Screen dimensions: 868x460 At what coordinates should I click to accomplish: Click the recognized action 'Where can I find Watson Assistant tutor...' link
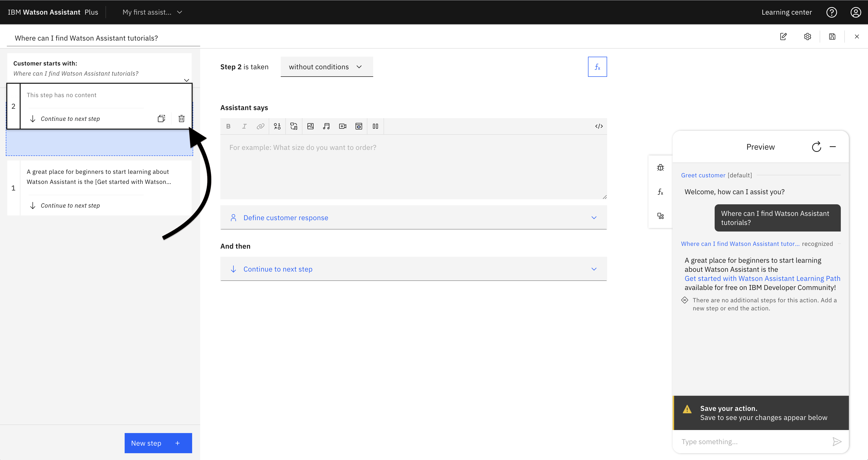[x=740, y=244]
